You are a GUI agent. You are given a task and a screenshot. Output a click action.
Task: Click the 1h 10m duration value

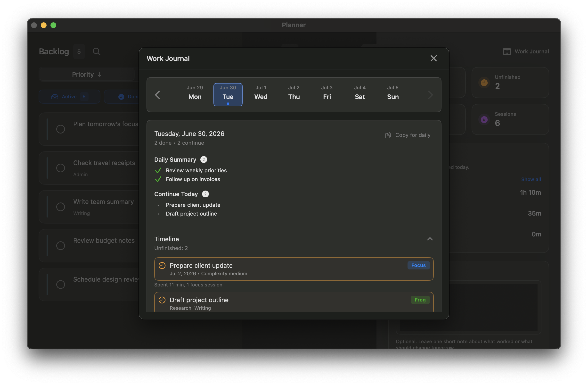(x=530, y=192)
